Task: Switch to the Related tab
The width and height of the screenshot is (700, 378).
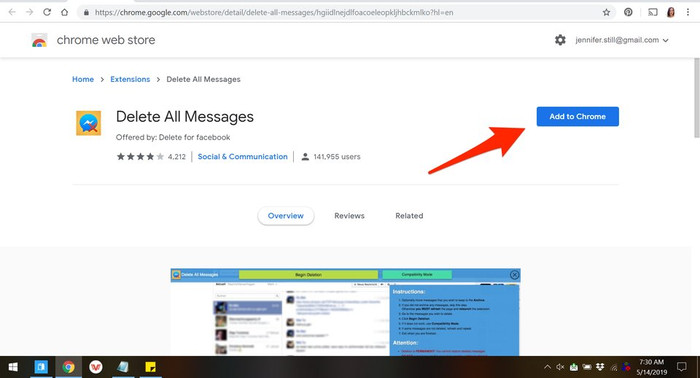Action: pyautogui.click(x=409, y=216)
